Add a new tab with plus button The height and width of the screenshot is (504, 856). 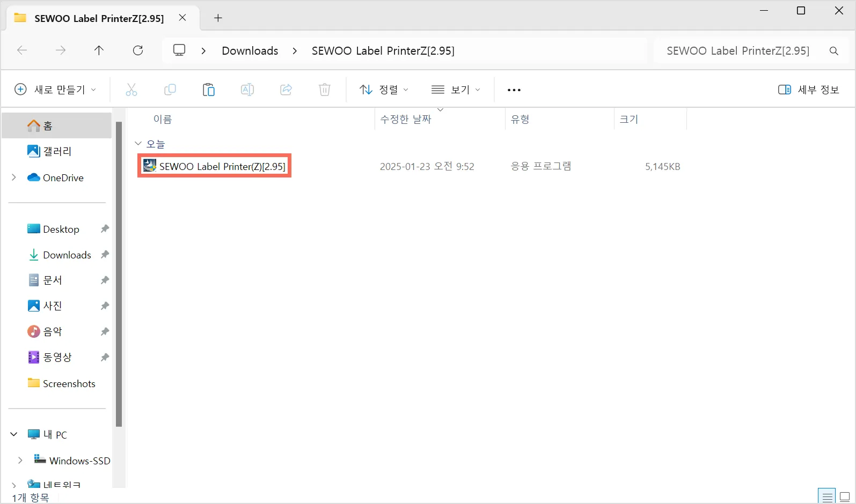218,18
